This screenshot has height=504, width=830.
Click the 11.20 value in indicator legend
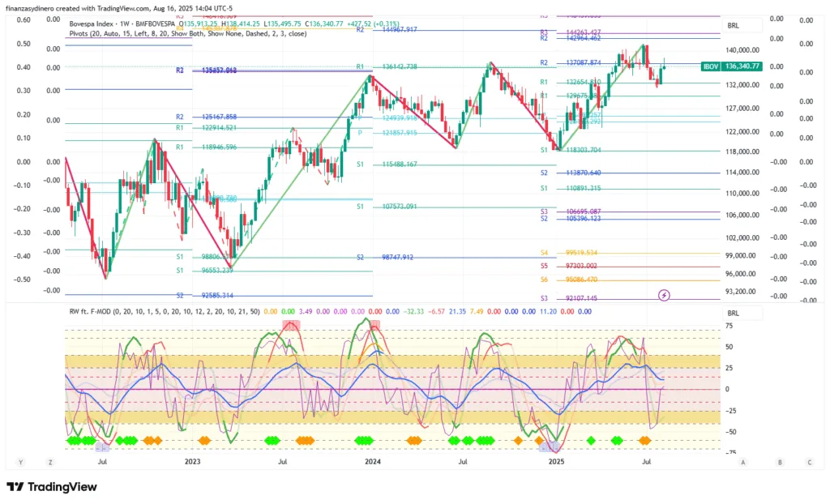pyautogui.click(x=548, y=311)
